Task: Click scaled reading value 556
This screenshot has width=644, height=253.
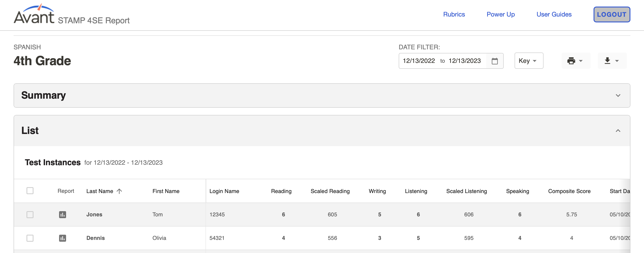Action: pyautogui.click(x=332, y=238)
